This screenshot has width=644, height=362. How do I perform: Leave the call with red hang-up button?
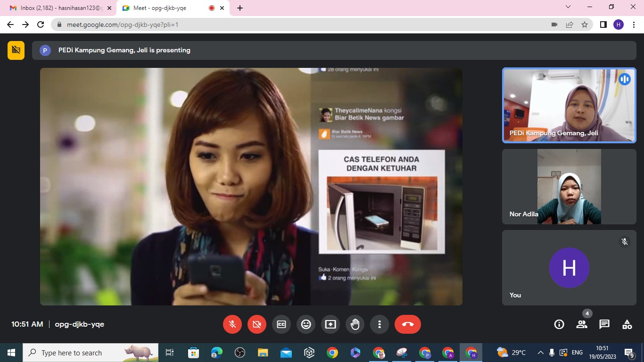click(408, 324)
